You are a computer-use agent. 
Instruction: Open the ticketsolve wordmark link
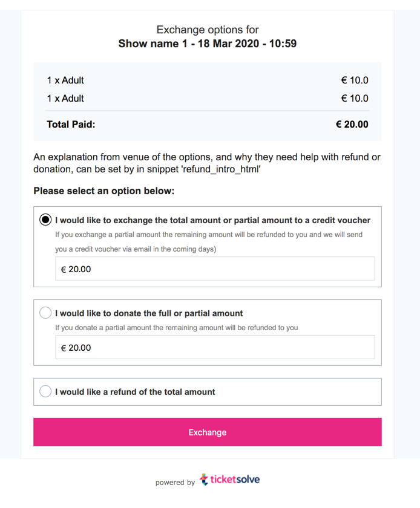235,480
